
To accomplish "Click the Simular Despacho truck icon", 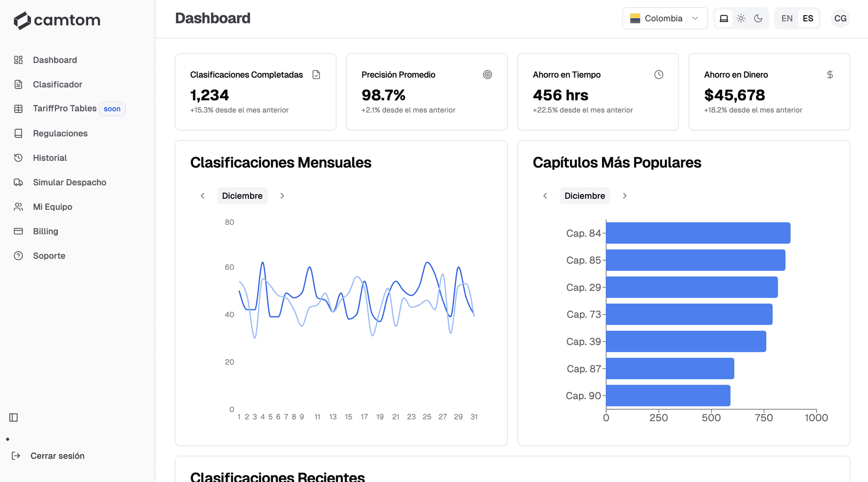I will (18, 182).
